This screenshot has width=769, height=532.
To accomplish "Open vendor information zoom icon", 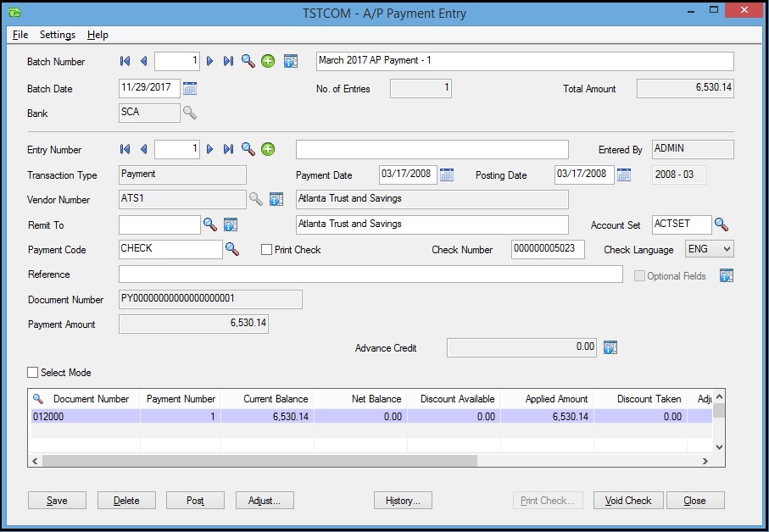I will tap(276, 199).
